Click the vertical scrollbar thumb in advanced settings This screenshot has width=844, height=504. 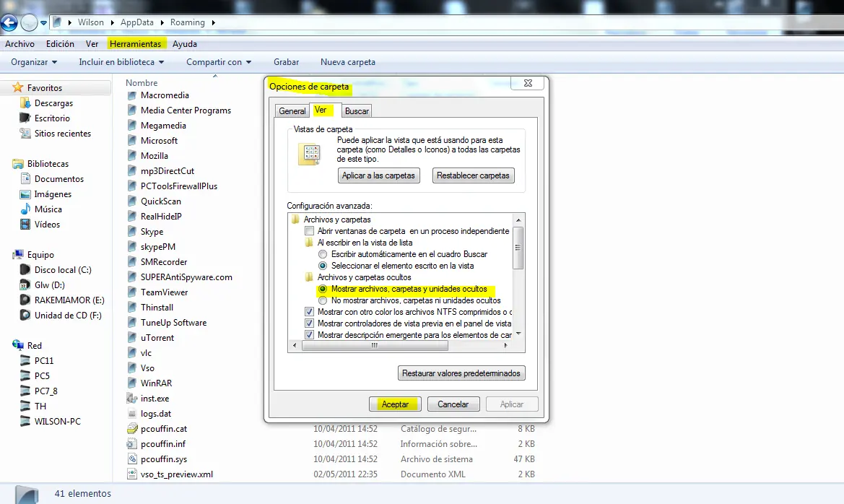(518, 248)
